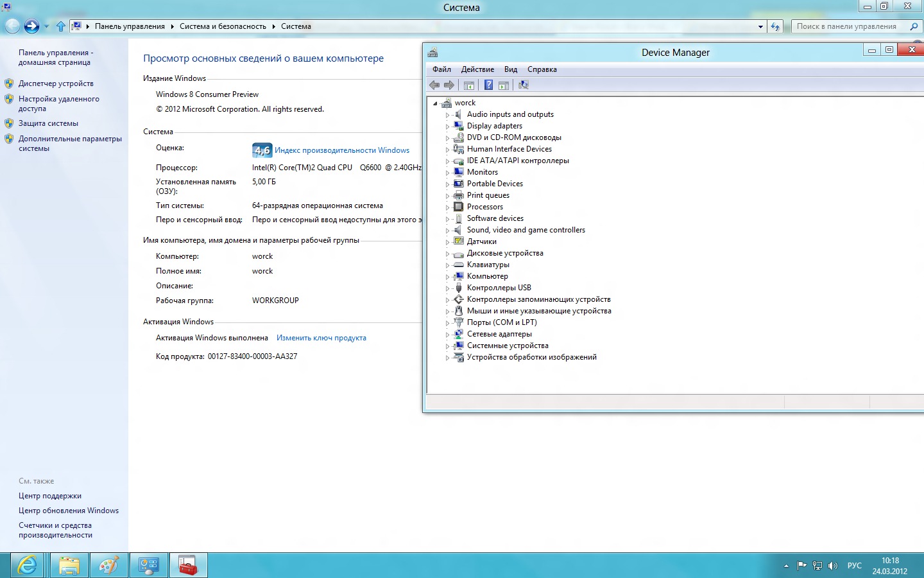Screen dimensions: 924x578
Task: Click the Human Interface Devices icon
Action: click(x=458, y=149)
